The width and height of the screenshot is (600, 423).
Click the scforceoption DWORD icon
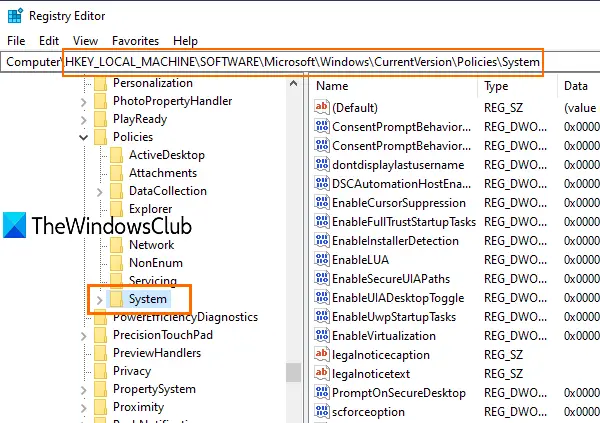322,411
